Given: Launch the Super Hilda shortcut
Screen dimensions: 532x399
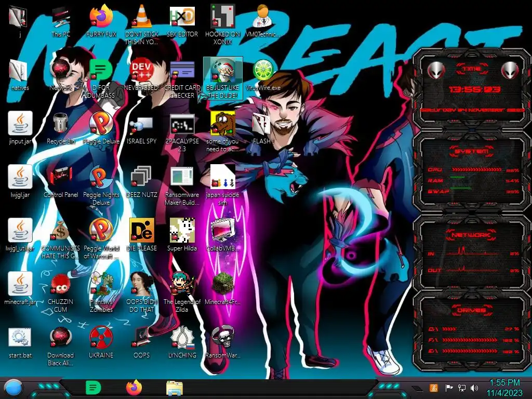Looking at the screenshot, I should [x=182, y=231].
